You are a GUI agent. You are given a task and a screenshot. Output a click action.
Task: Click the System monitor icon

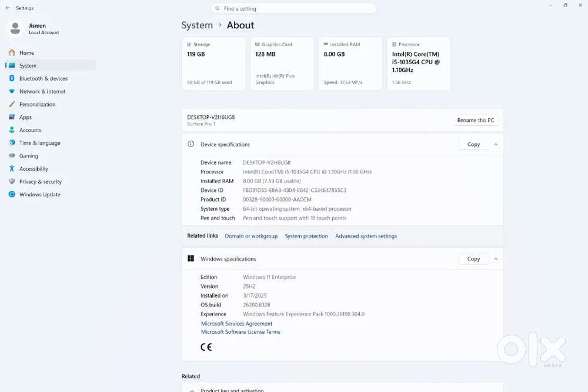click(12, 65)
